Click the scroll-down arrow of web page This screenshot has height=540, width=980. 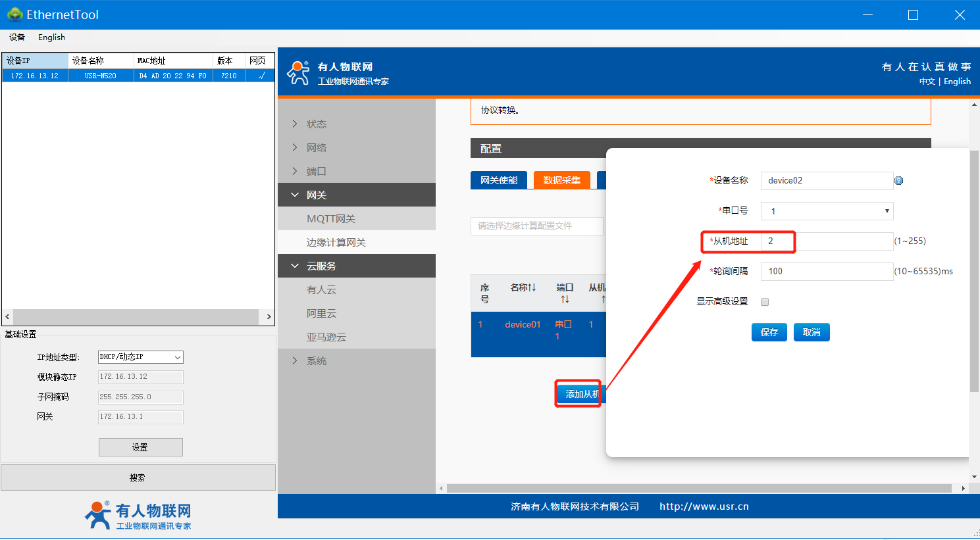pyautogui.click(x=974, y=477)
